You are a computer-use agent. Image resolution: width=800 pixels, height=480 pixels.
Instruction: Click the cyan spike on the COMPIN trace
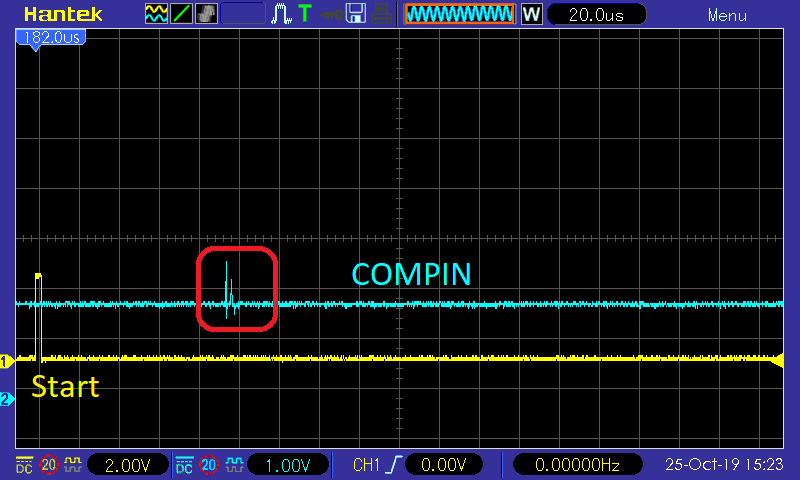point(229,289)
